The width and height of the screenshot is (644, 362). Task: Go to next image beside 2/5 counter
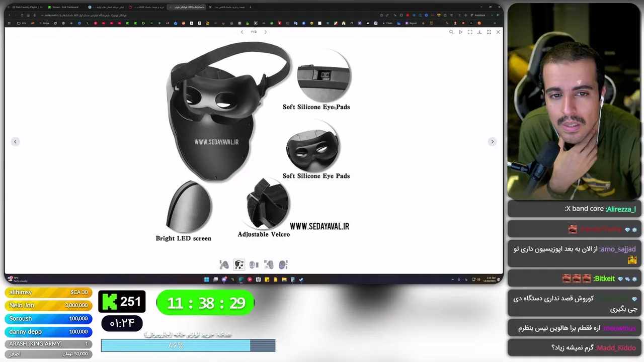click(x=266, y=32)
